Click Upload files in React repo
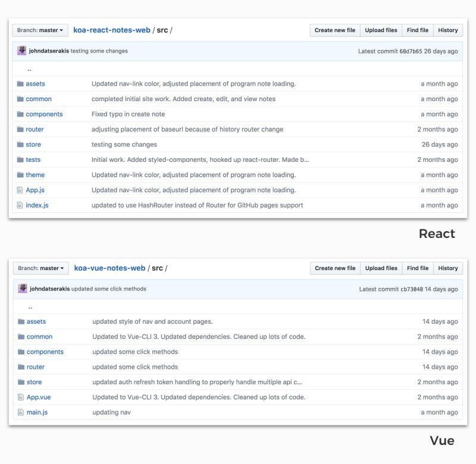476x464 pixels. [381, 30]
